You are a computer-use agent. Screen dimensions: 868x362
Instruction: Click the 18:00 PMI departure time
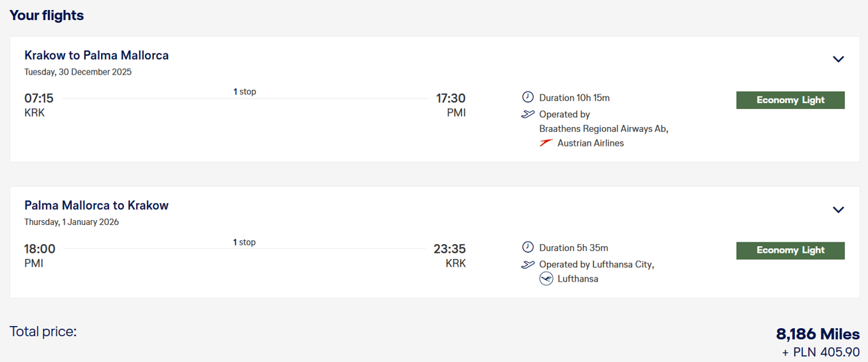[40, 249]
